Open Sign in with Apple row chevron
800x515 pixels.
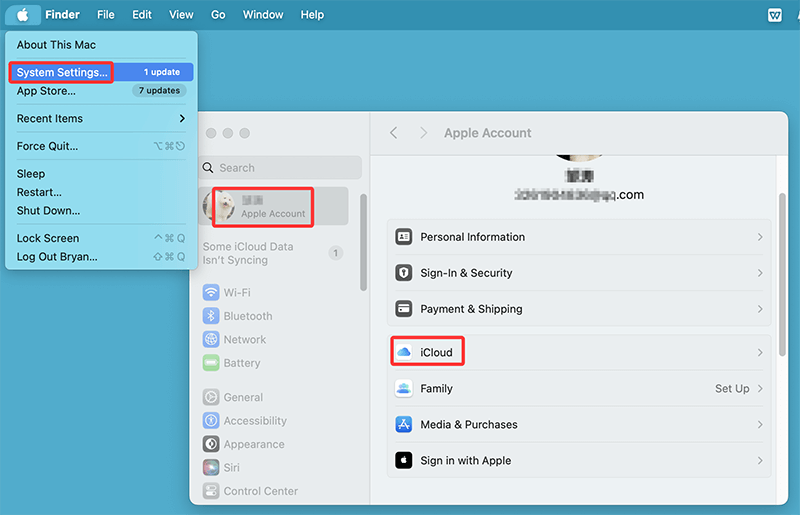point(760,461)
